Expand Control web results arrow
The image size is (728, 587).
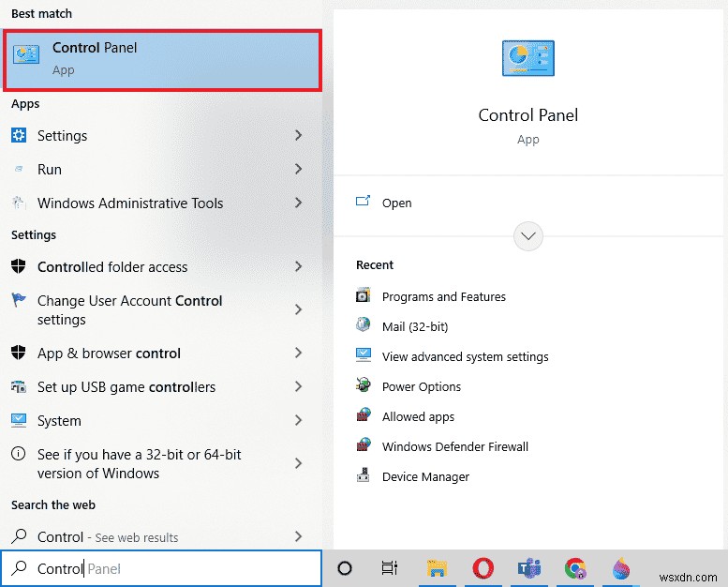(x=299, y=536)
